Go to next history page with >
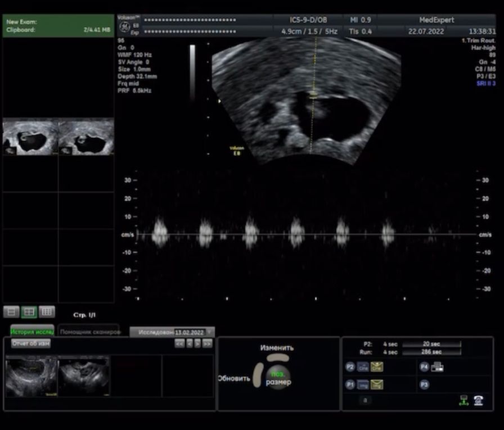The image size is (504, 430). coord(198,343)
